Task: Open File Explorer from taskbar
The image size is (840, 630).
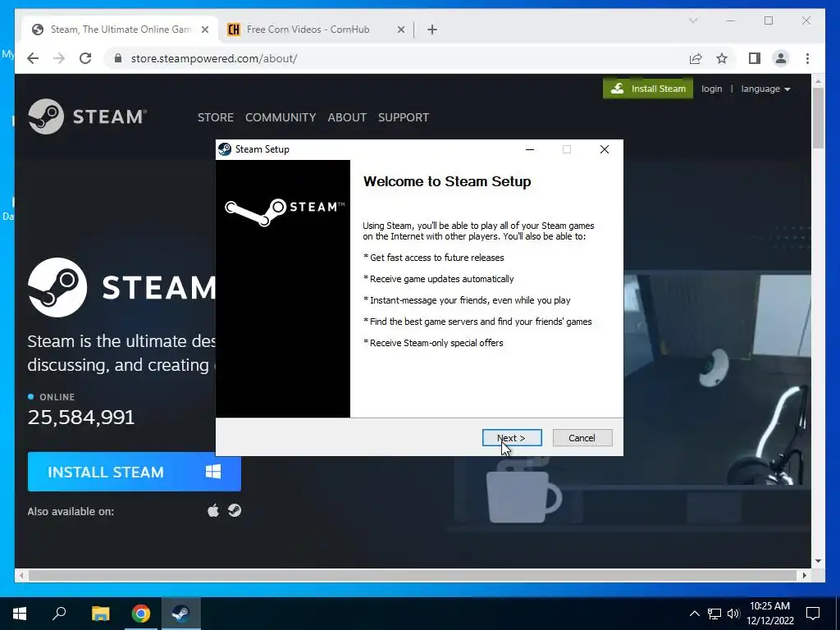Action: (x=100, y=614)
